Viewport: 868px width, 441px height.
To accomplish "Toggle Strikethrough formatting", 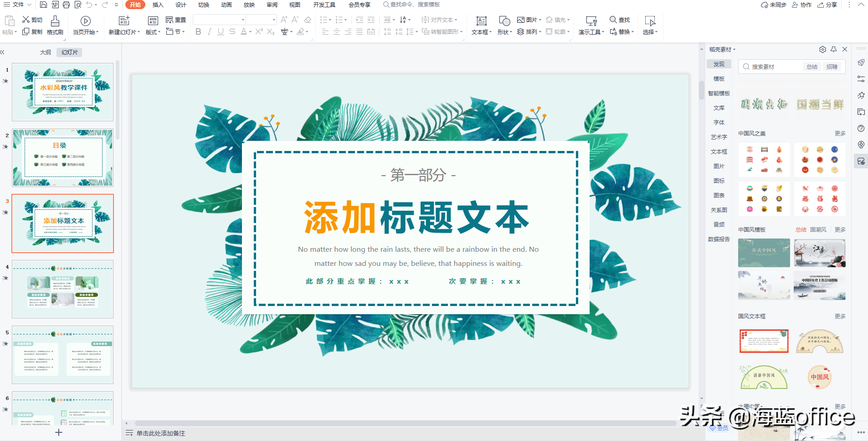I will click(x=232, y=31).
